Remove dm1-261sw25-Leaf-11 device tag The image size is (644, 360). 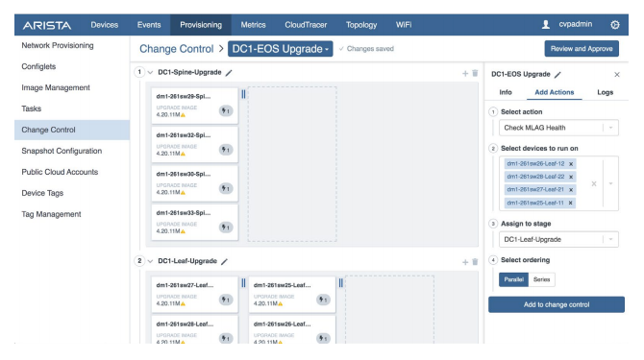[571, 203]
